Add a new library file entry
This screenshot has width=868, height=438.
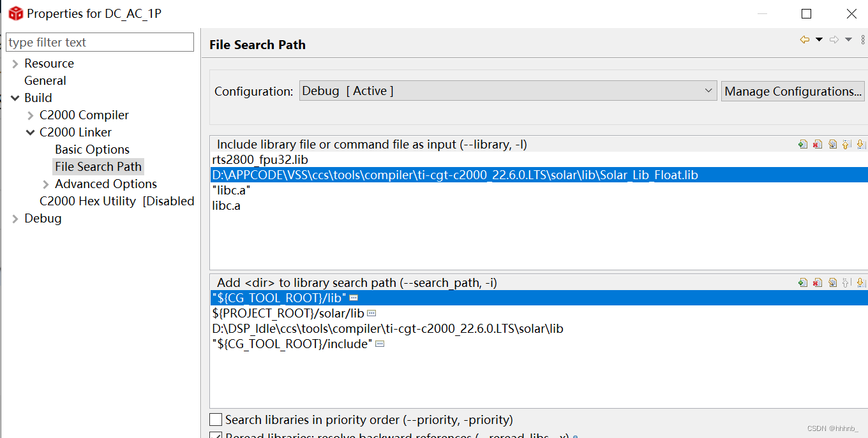(803, 144)
